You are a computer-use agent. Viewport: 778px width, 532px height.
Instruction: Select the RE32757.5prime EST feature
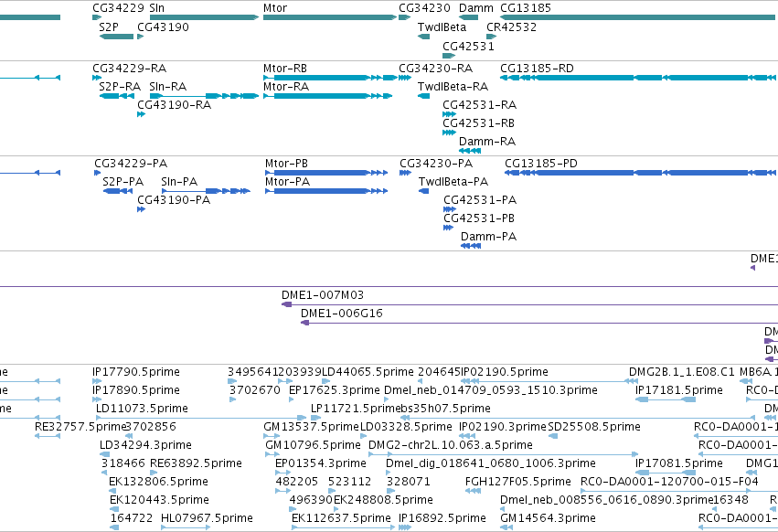point(48,436)
